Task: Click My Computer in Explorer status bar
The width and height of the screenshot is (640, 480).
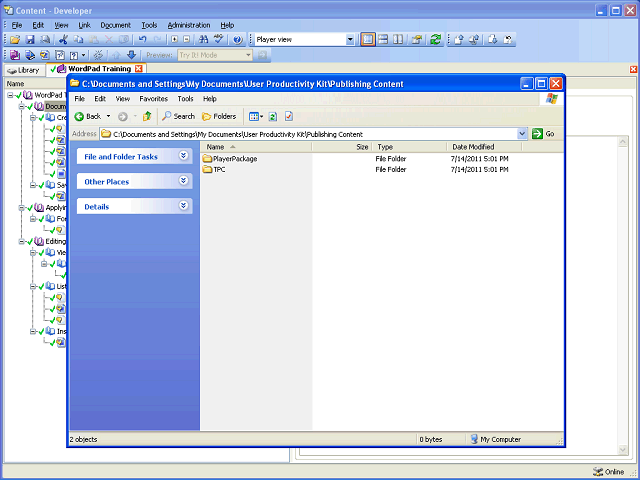Action: (x=496, y=440)
